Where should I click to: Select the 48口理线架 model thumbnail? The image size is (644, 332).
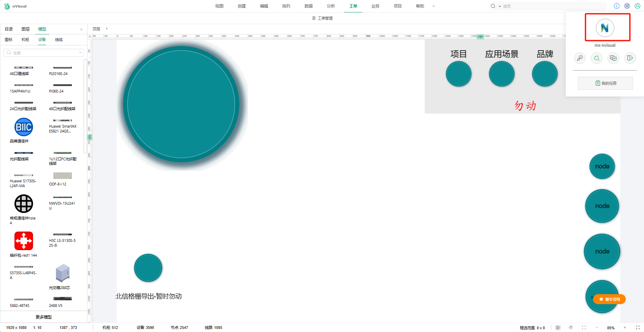click(24, 67)
